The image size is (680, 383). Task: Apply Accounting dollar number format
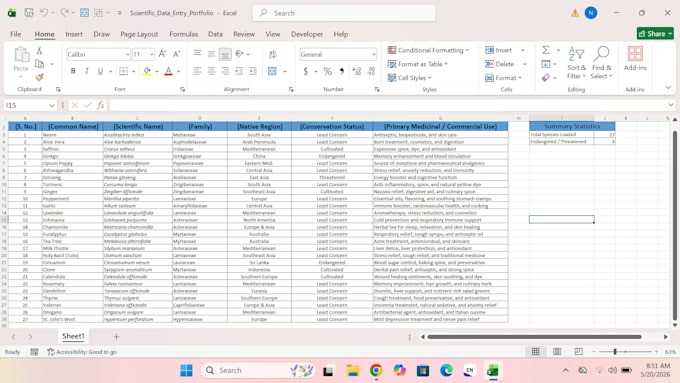[306, 71]
